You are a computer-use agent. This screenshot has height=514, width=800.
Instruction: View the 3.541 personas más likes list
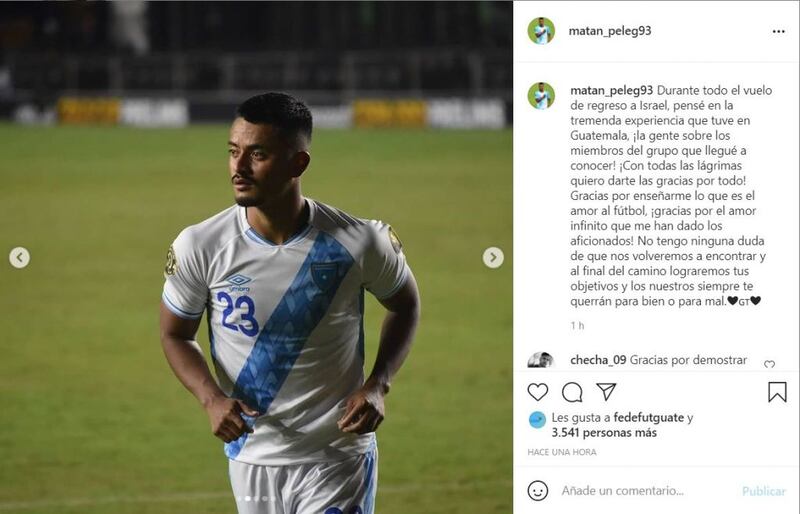tap(604, 433)
